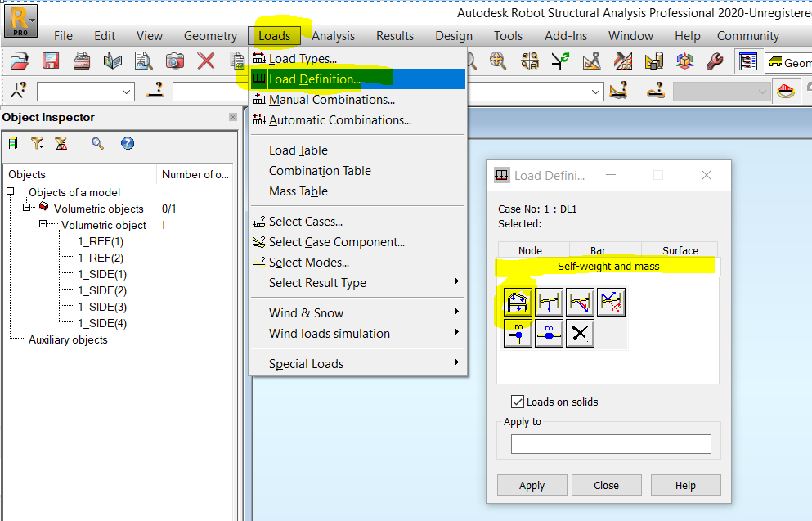Switch to the Node tab

tap(533, 250)
